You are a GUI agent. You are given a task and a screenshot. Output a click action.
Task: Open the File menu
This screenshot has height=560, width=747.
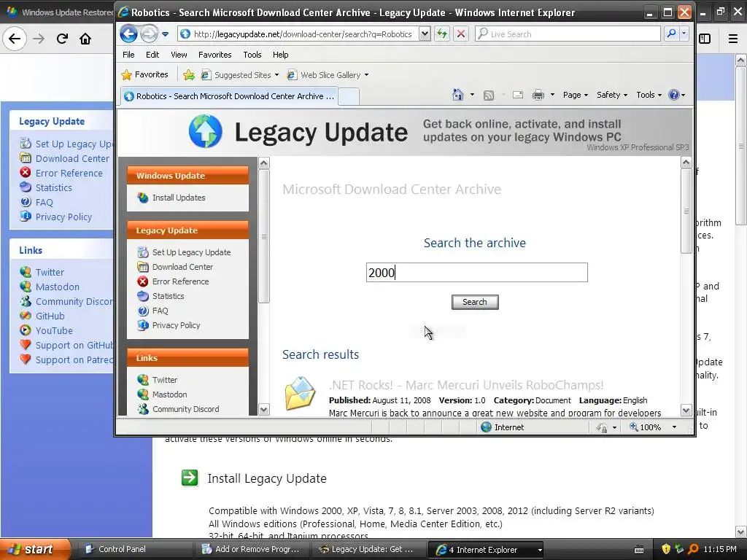point(128,55)
